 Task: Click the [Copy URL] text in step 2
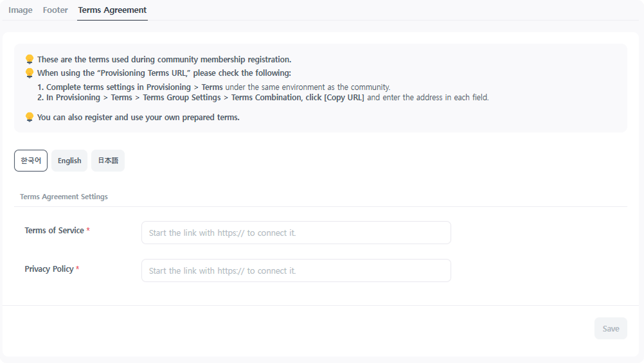tap(344, 98)
